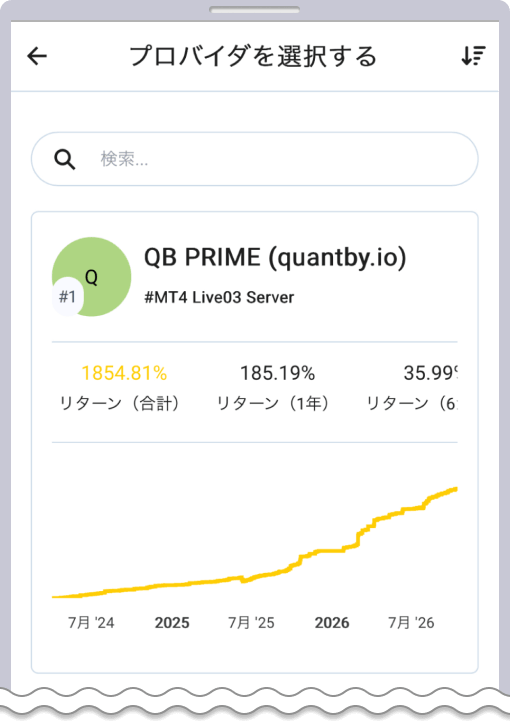Select the #MT4 Live03 Server tag
This screenshot has width=510, height=725.
click(219, 297)
